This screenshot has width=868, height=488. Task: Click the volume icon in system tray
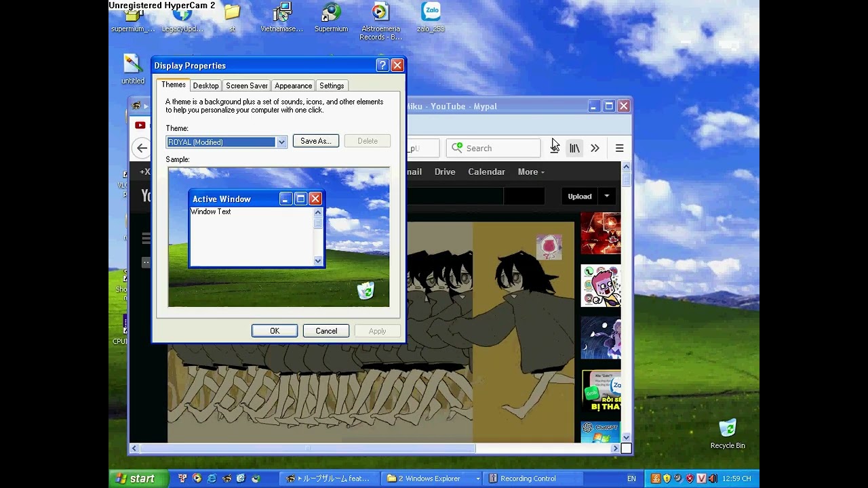coord(713,479)
